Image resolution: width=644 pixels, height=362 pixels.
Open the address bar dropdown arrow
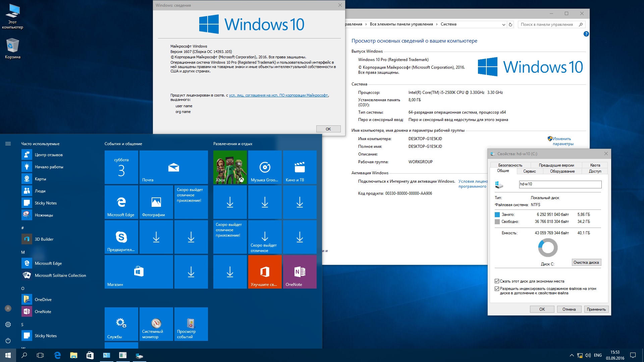tap(503, 24)
